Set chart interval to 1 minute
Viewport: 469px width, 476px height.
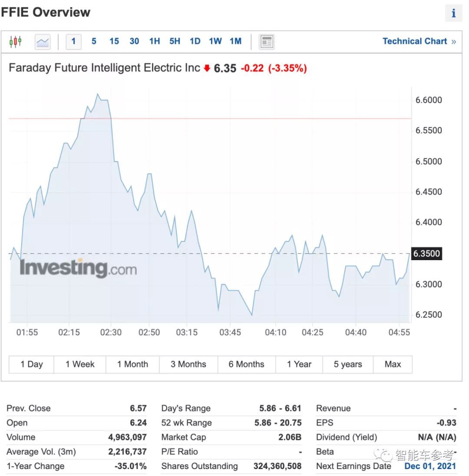coord(73,42)
